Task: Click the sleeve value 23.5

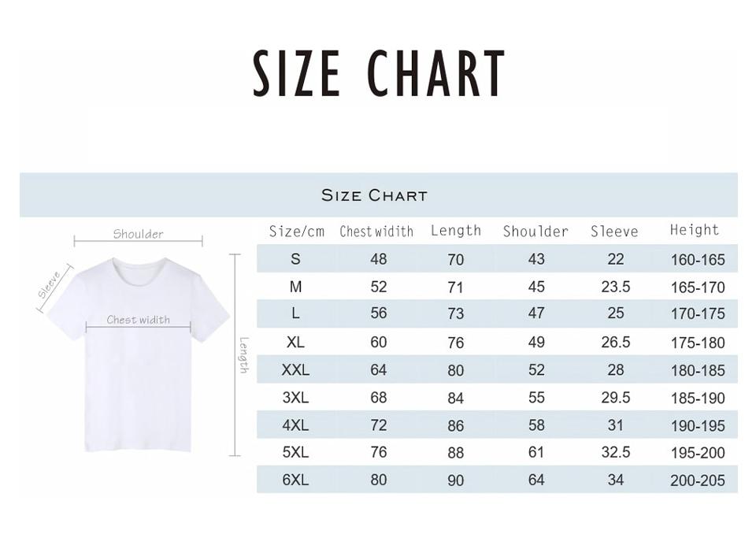Action: (x=616, y=287)
